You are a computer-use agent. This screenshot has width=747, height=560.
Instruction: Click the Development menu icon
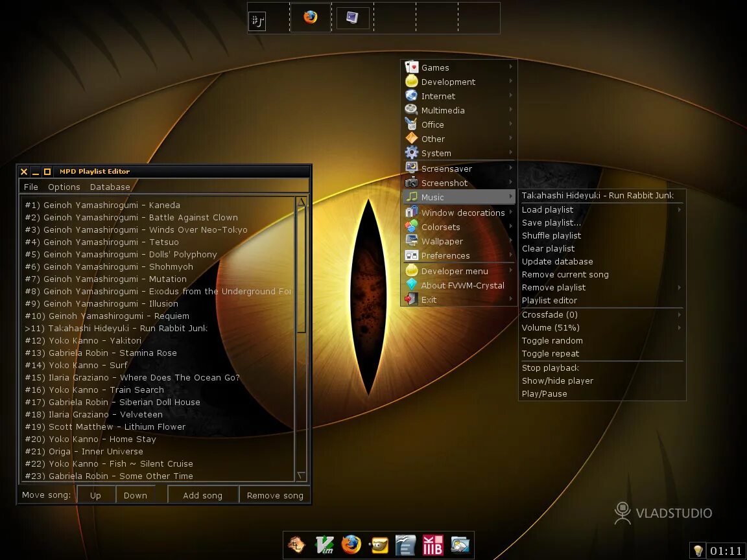click(x=412, y=82)
